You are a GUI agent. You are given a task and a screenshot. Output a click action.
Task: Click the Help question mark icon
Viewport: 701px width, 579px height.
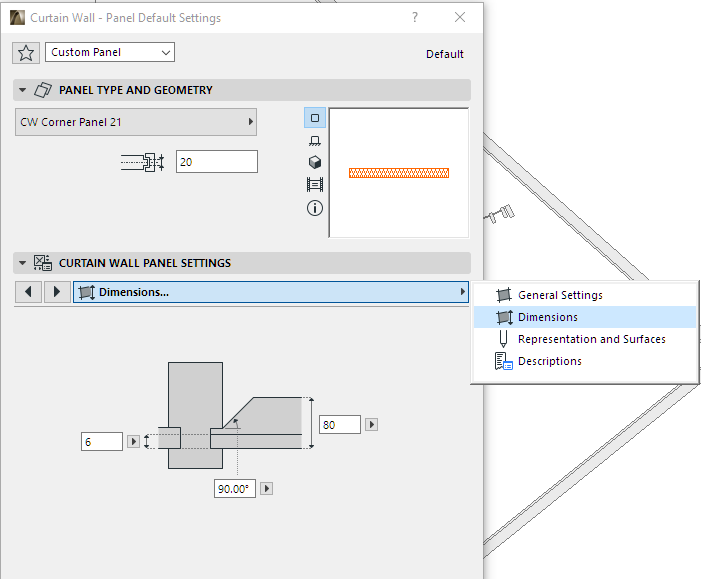click(x=415, y=18)
